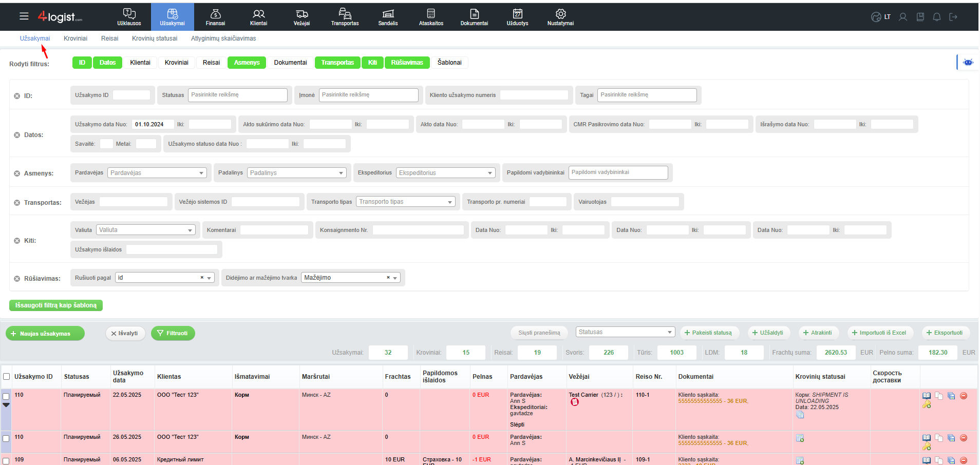
Task: Tick checkbox for order dated 26.05.2025
Action: 6,438
